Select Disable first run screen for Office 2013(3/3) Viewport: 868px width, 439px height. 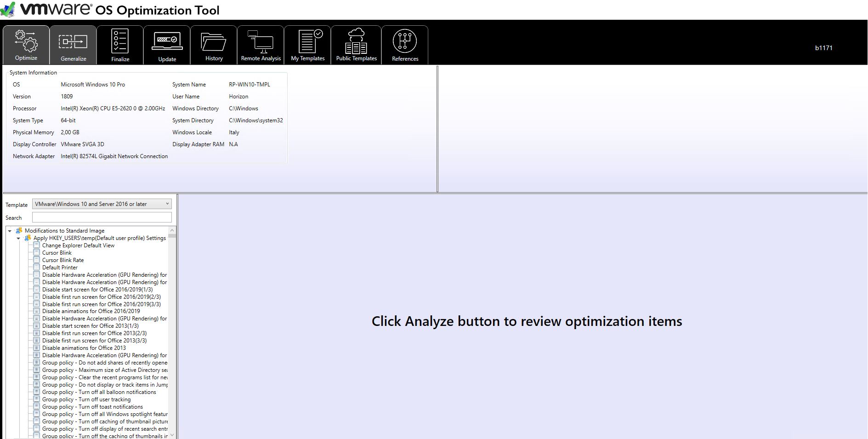click(95, 340)
